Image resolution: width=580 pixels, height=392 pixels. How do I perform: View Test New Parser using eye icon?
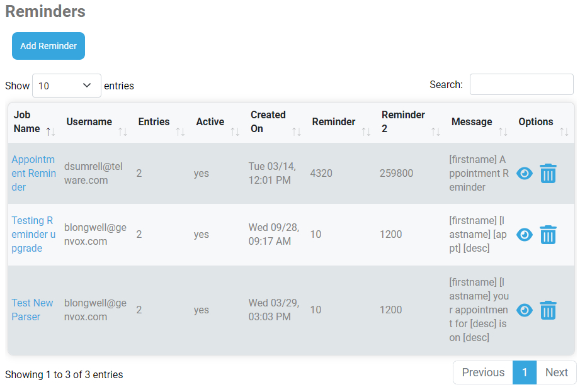(x=524, y=310)
